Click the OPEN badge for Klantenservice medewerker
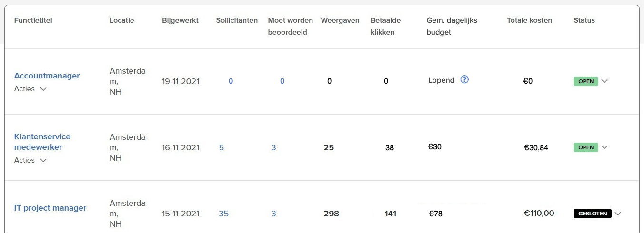The width and height of the screenshot is (644, 233). tap(586, 147)
